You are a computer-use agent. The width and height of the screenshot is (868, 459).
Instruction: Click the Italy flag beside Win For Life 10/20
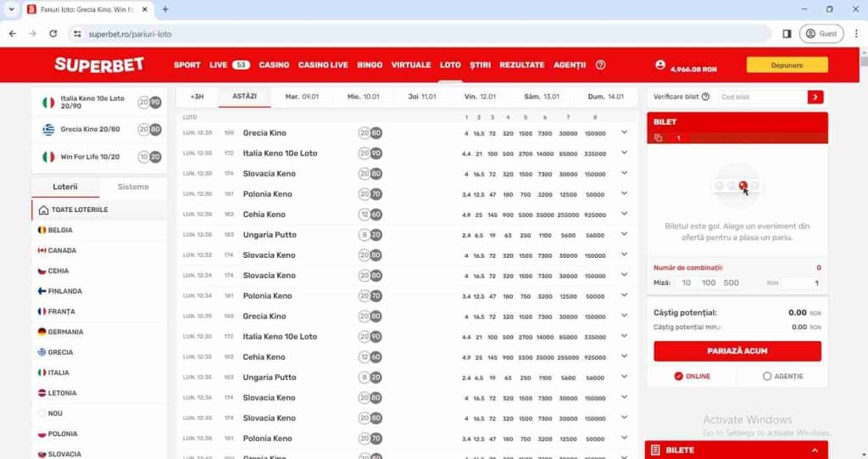[48, 157]
